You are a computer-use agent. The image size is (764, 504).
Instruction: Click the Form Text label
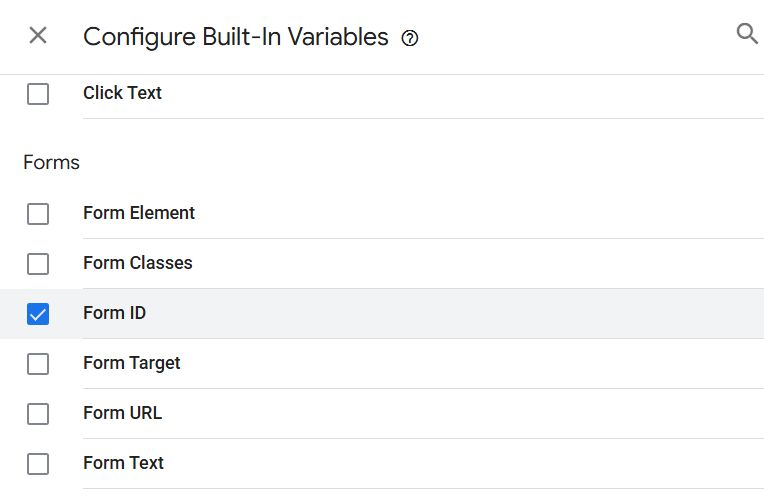123,463
